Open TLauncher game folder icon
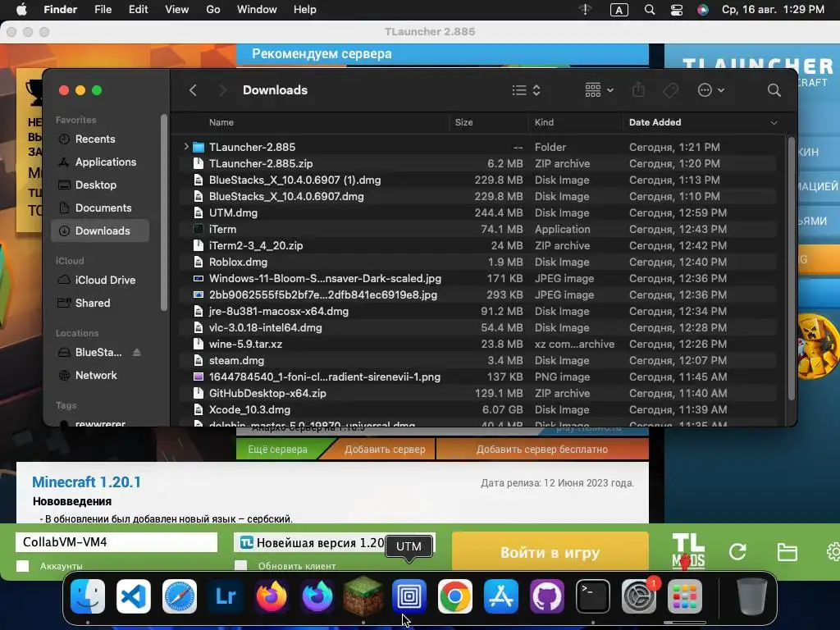 (787, 552)
